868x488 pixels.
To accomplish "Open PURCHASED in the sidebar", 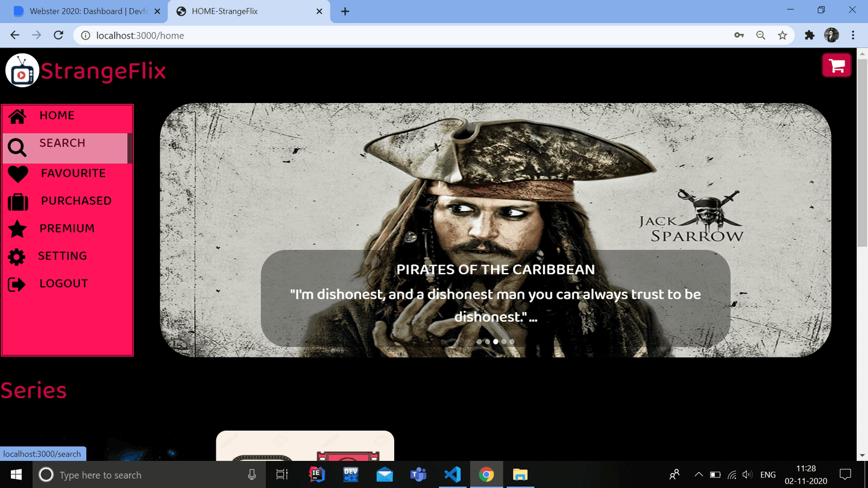I will tap(76, 201).
